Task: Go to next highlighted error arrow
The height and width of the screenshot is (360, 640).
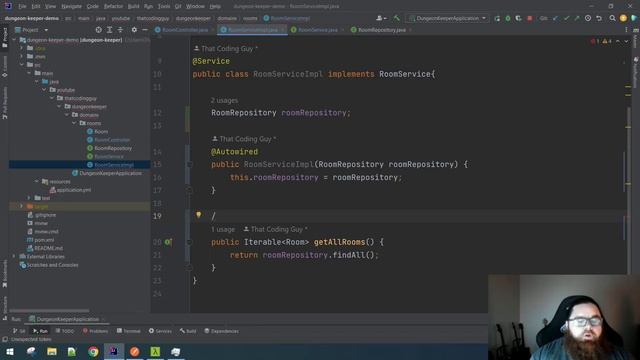Action: click(626, 41)
